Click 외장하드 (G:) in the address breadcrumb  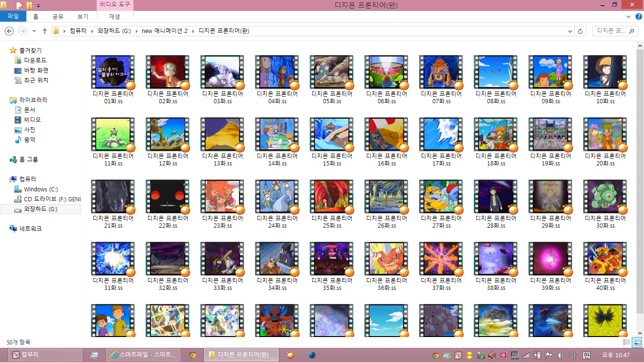tap(114, 31)
